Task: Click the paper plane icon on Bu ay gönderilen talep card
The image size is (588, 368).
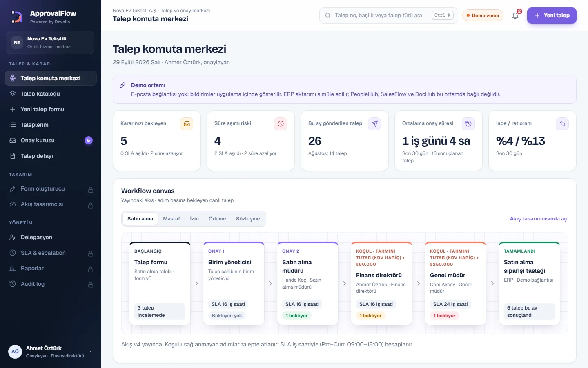Action: (374, 124)
